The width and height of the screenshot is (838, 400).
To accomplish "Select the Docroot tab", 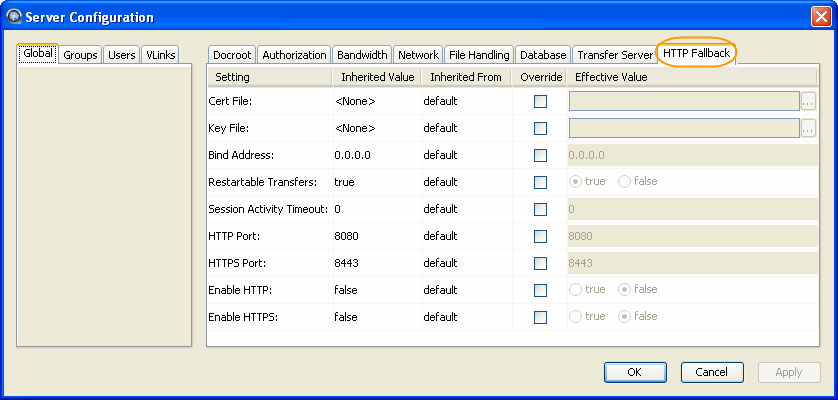I will 232,55.
